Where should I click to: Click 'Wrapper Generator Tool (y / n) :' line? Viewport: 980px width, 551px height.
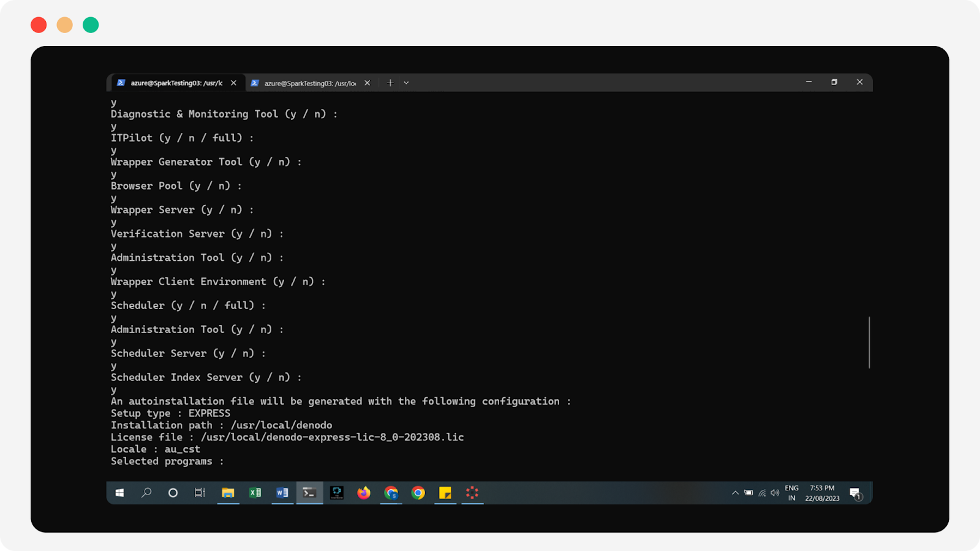pyautogui.click(x=206, y=162)
